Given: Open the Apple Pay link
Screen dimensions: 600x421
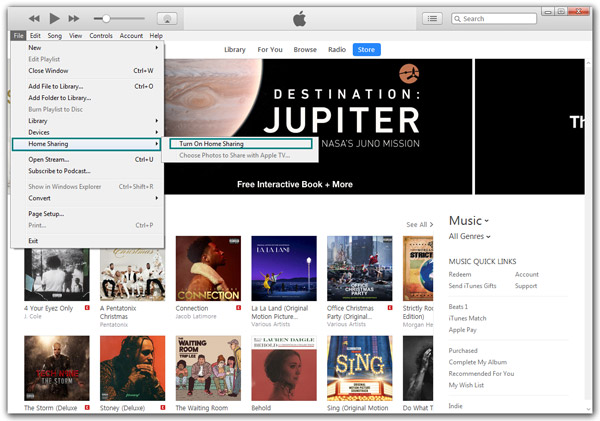Looking at the screenshot, I should pos(462,330).
